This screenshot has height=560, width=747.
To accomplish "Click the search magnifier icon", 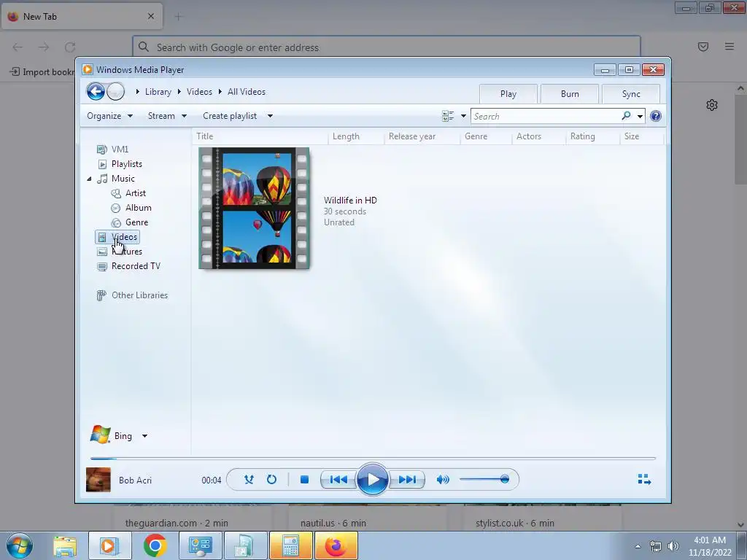I will tap(626, 116).
